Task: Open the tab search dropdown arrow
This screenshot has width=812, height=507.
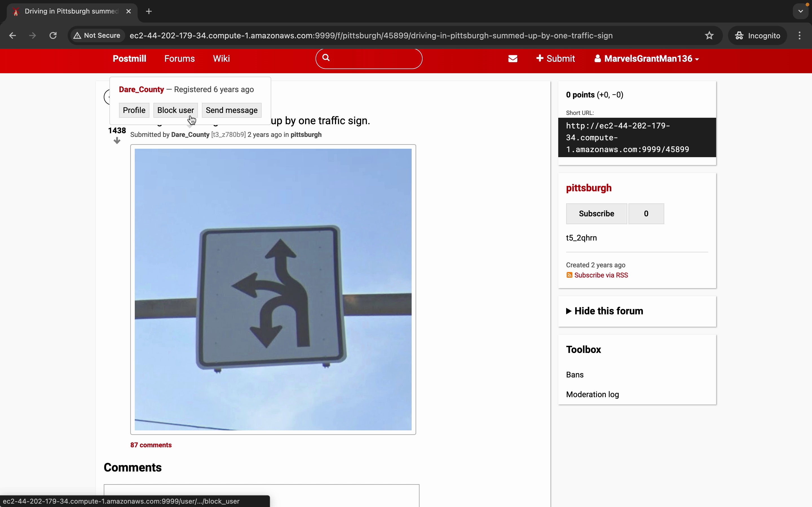Action: (801, 11)
